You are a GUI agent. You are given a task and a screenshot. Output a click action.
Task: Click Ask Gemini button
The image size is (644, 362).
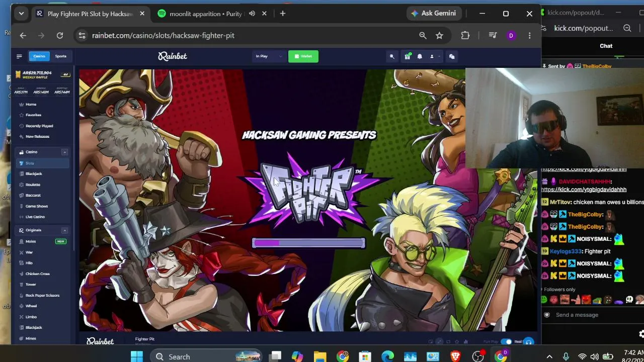(x=434, y=14)
